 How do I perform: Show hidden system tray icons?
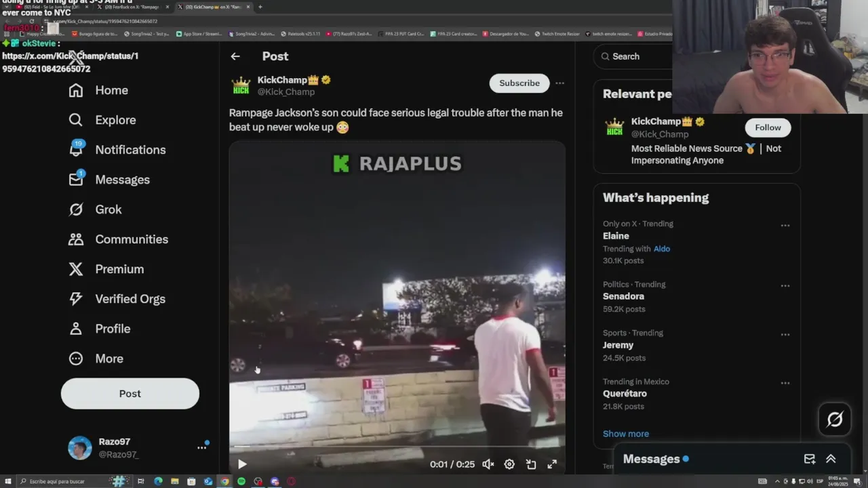tap(777, 481)
